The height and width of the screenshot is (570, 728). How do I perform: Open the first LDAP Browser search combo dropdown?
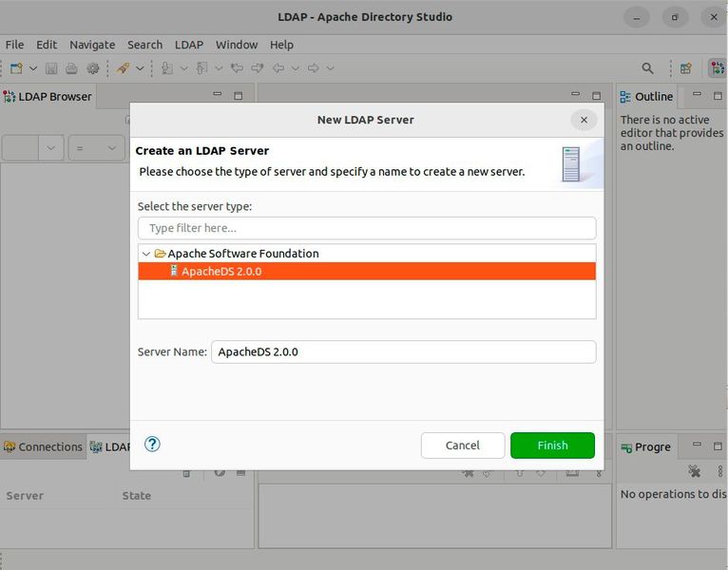point(51,148)
